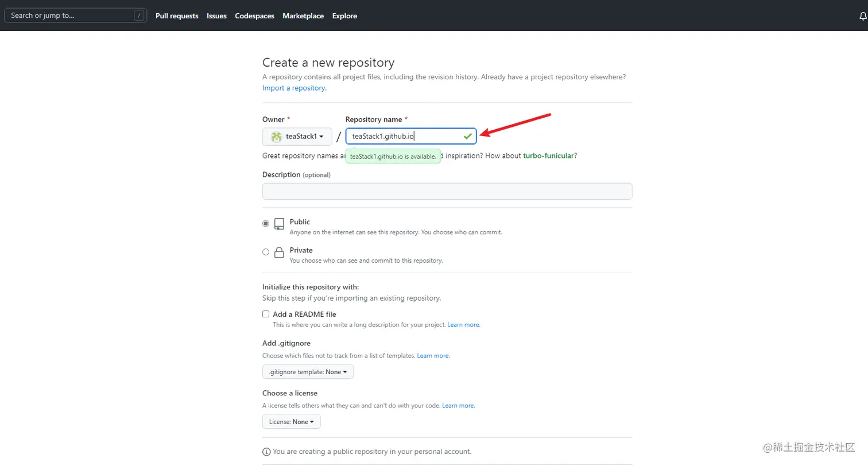Click the teaStack1 owner avatar icon

pyautogui.click(x=277, y=137)
